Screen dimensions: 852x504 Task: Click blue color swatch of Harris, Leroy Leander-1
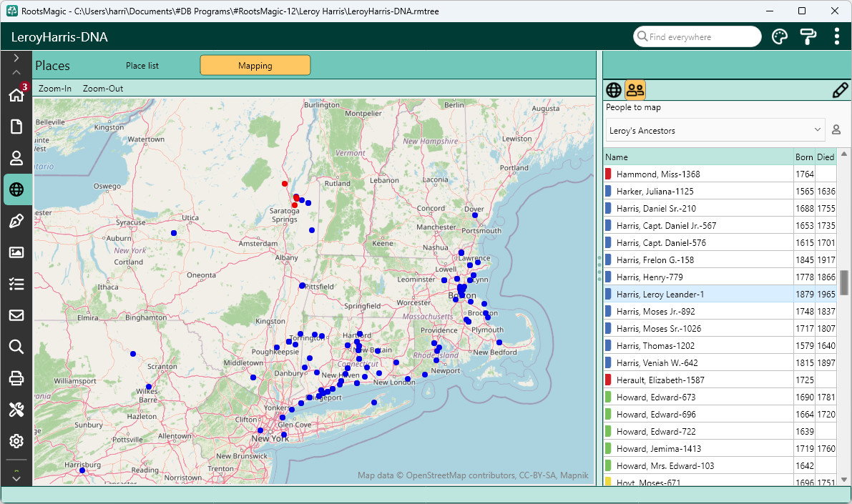pyautogui.click(x=608, y=294)
